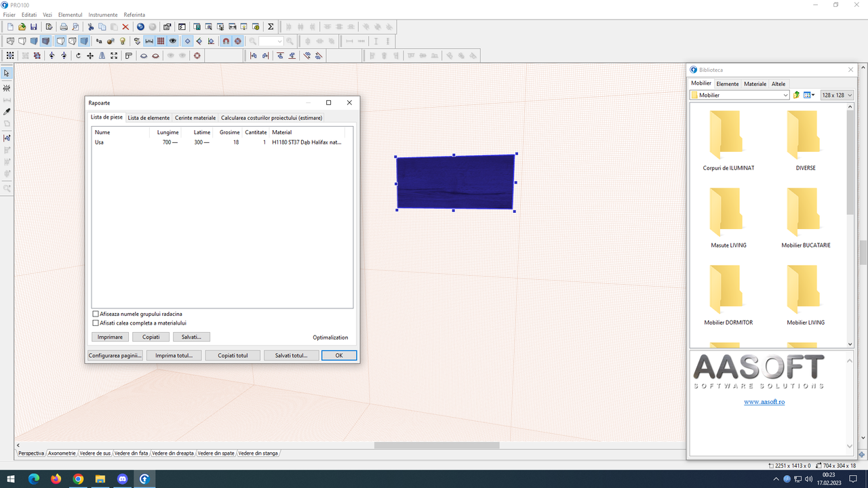
Task: Open the Referinta menu
Action: (134, 14)
